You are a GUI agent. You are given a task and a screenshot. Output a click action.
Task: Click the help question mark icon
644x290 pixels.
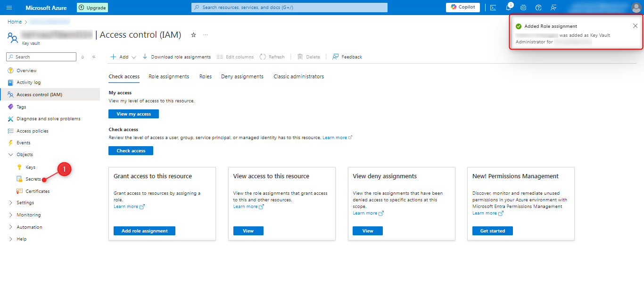point(538,8)
